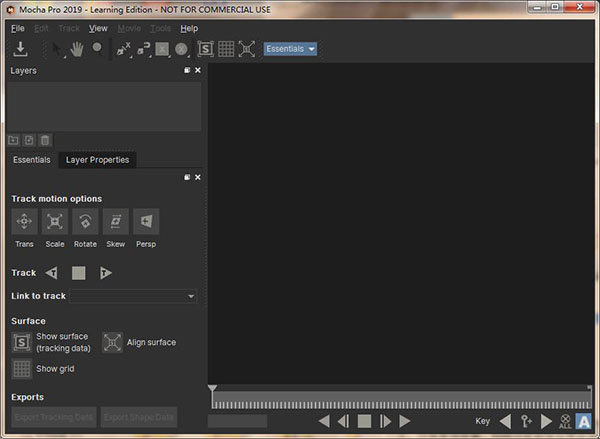
Task: Click the Stop playback button
Action: (x=364, y=421)
